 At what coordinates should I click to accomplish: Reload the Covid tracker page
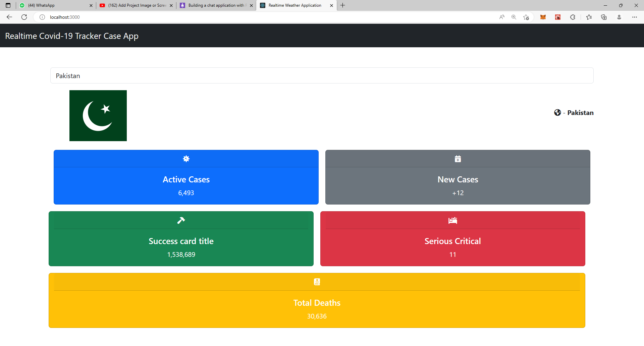24,17
